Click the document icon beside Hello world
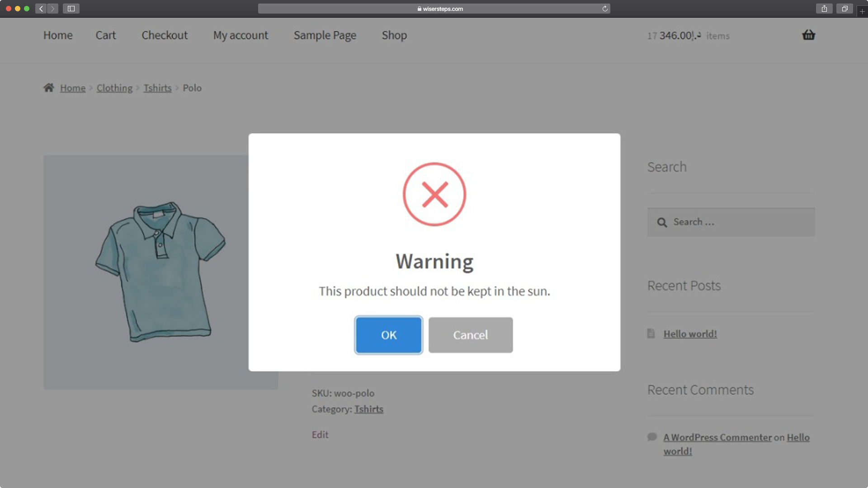 tap(651, 333)
